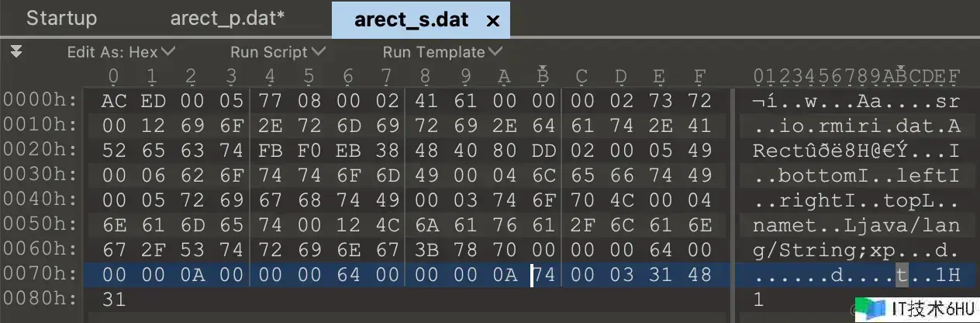This screenshot has width=980, height=323.
Task: Switch to the Startup tab
Action: coord(61,19)
